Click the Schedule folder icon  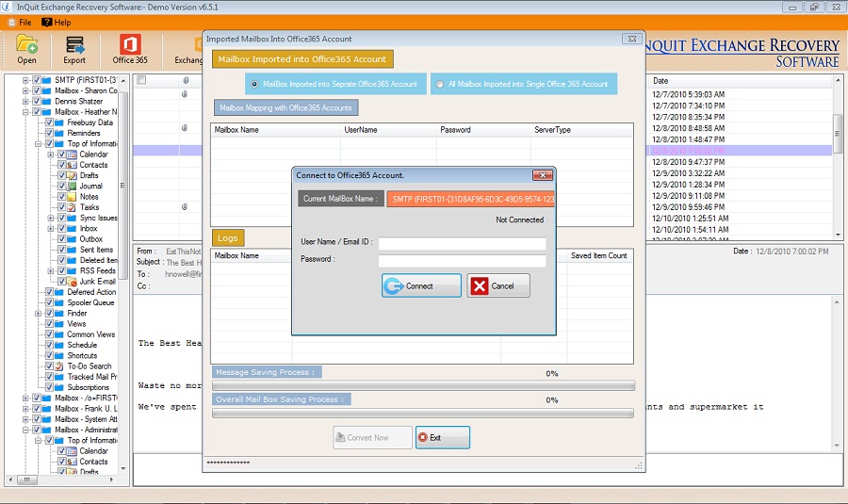coord(59,345)
